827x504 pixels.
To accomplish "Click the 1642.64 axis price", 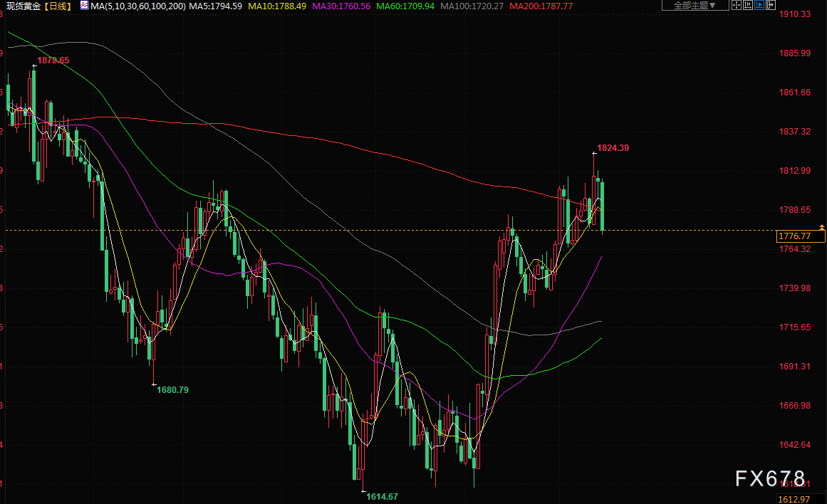I will tap(795, 445).
